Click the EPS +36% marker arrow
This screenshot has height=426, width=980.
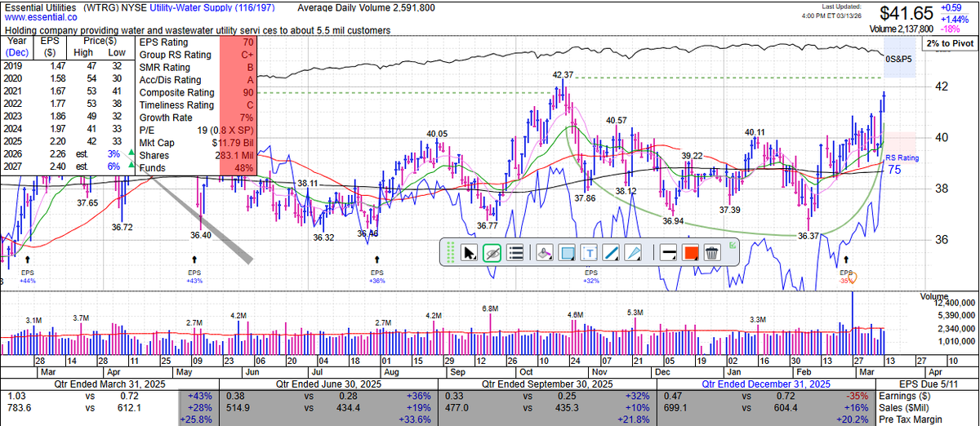pyautogui.click(x=376, y=259)
